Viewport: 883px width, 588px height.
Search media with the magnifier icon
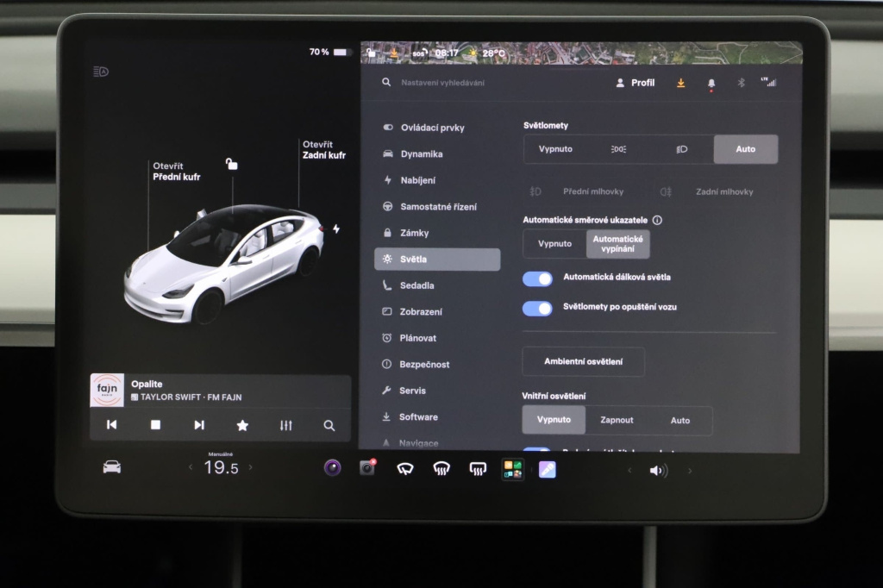pos(329,425)
